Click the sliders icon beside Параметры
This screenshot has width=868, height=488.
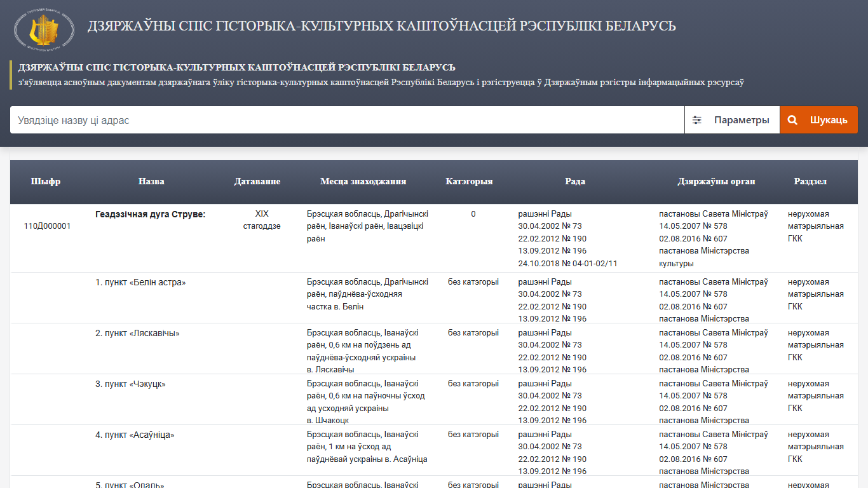pyautogui.click(x=697, y=120)
